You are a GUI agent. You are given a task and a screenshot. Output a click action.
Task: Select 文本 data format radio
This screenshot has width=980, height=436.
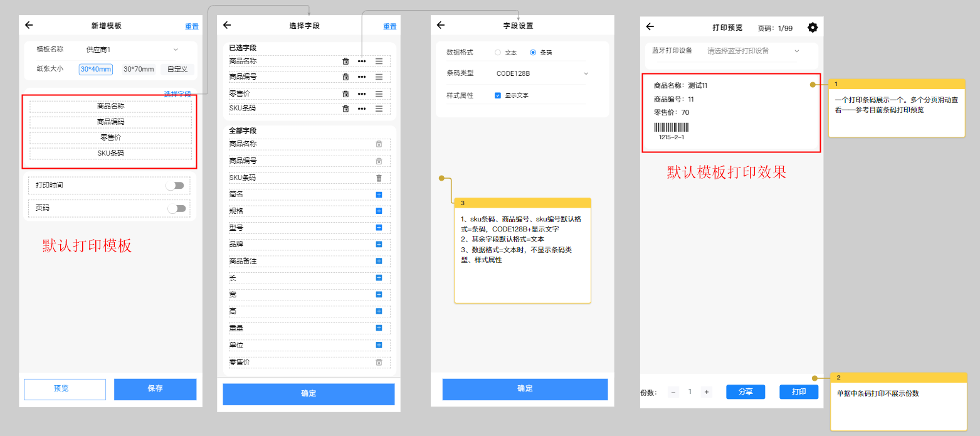pyautogui.click(x=498, y=53)
